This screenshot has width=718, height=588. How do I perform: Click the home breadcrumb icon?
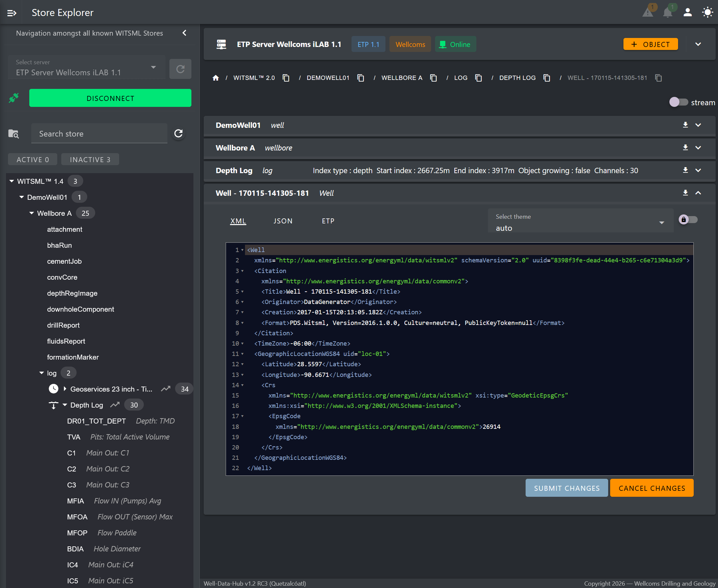[216, 78]
